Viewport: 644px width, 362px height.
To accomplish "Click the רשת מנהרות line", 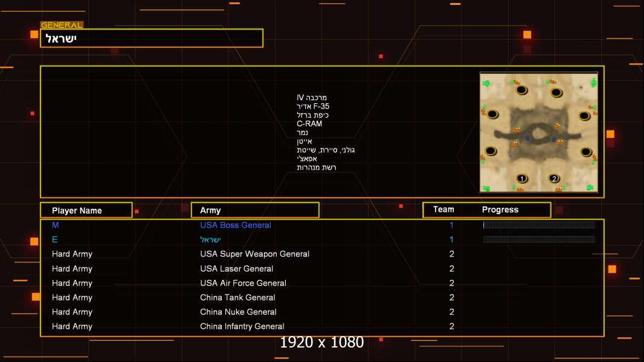I will click(316, 167).
